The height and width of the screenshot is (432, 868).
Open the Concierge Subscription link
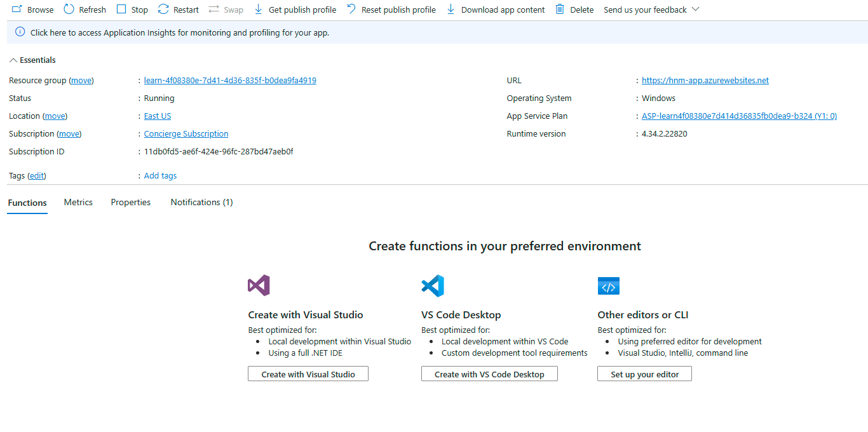click(186, 134)
